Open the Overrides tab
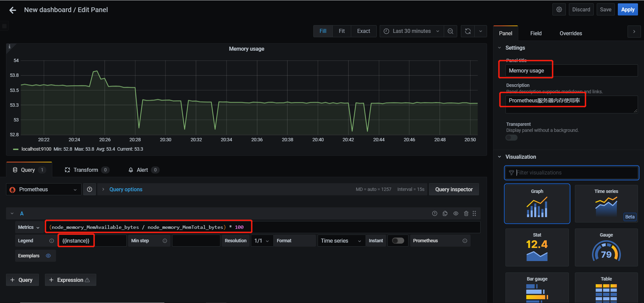The image size is (644, 303). 571,33
